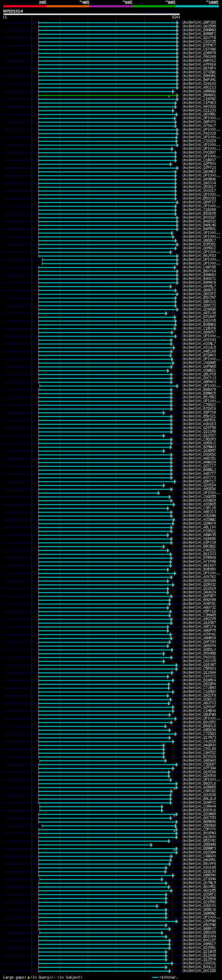Image resolution: width=222 pixels, height=980 pixels.
Task: Select the UniRef100_Q66KT2 label
Action: pos(199,290)
